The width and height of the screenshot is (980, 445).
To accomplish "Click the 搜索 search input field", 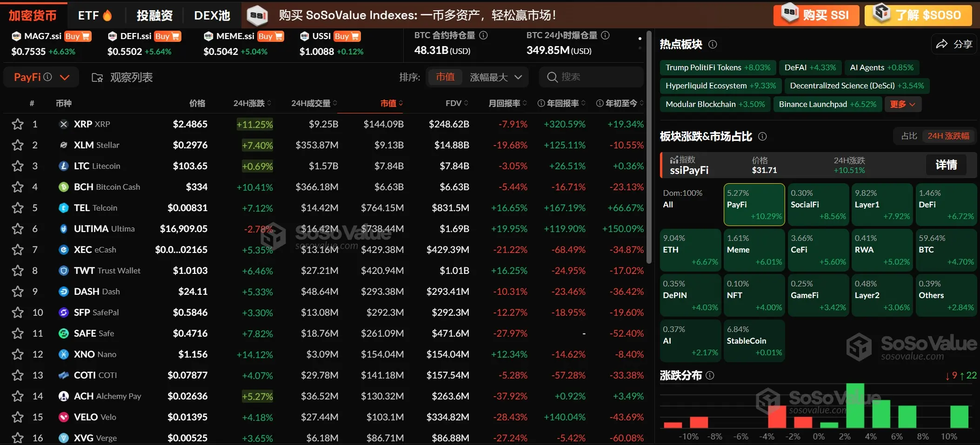I will point(591,77).
